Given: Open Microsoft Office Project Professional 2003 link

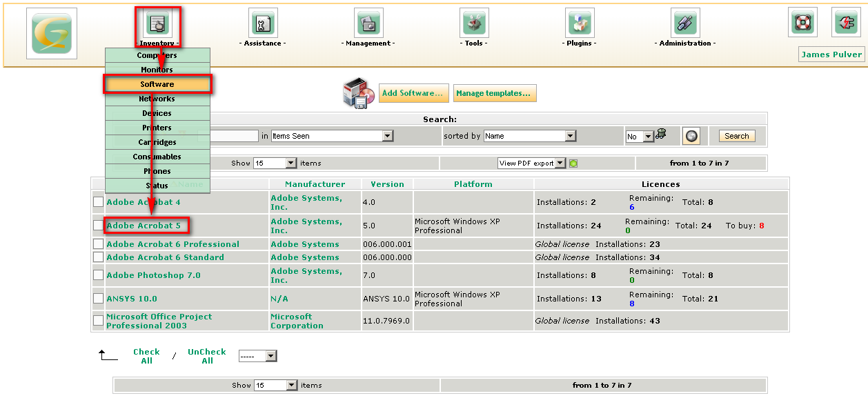Looking at the screenshot, I should 159,321.
